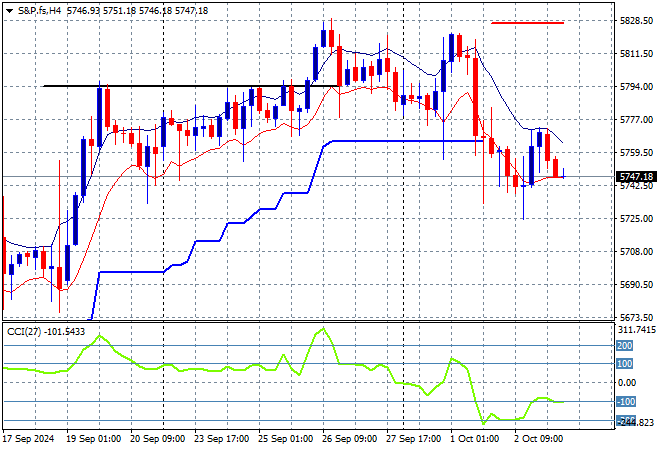Click the 19 Sep 01:00 time label

coord(93,439)
